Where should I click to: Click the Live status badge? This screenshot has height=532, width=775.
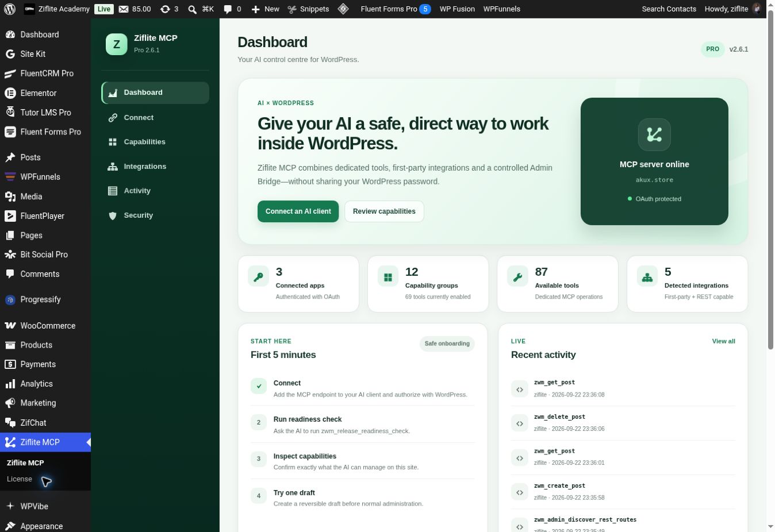click(104, 9)
